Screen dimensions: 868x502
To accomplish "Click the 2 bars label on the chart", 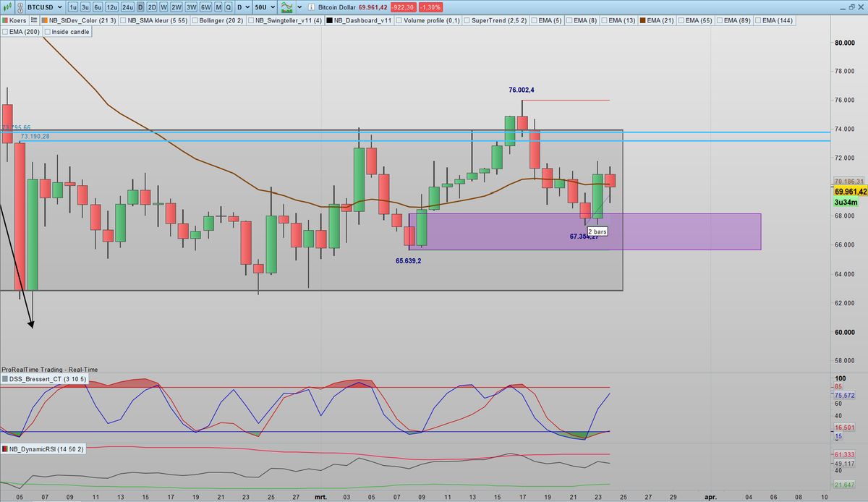I will click(597, 231).
